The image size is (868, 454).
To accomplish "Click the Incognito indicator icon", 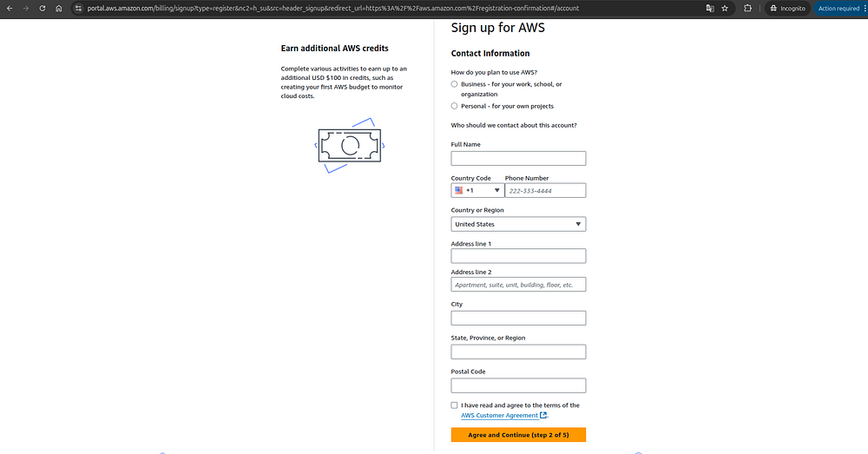I will 774,8.
